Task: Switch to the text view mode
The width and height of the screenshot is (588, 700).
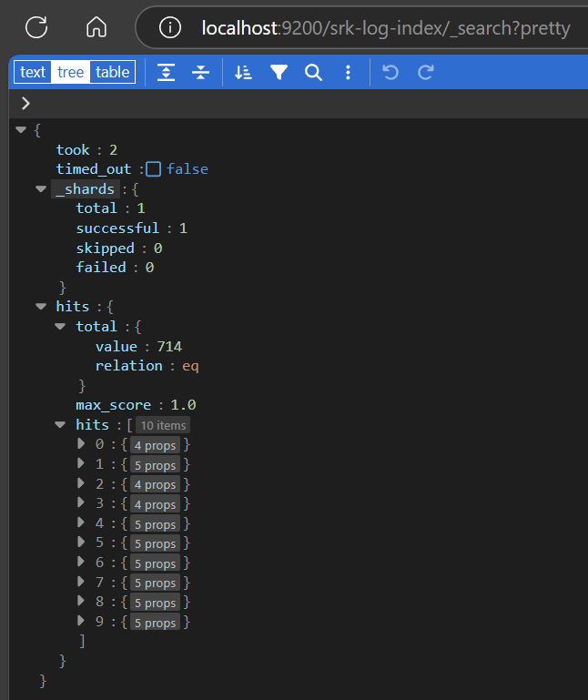Action: point(33,73)
